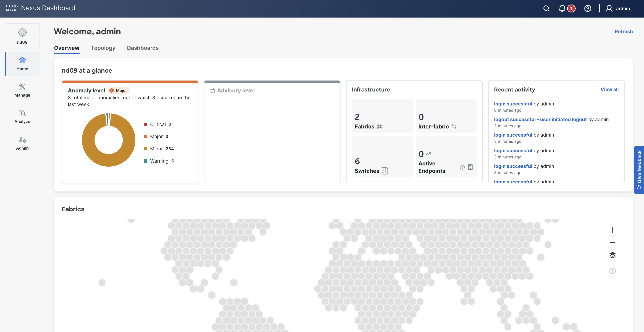Screen dimensions: 644x332
Task: Click the map zoom in plus button
Action: (612, 230)
